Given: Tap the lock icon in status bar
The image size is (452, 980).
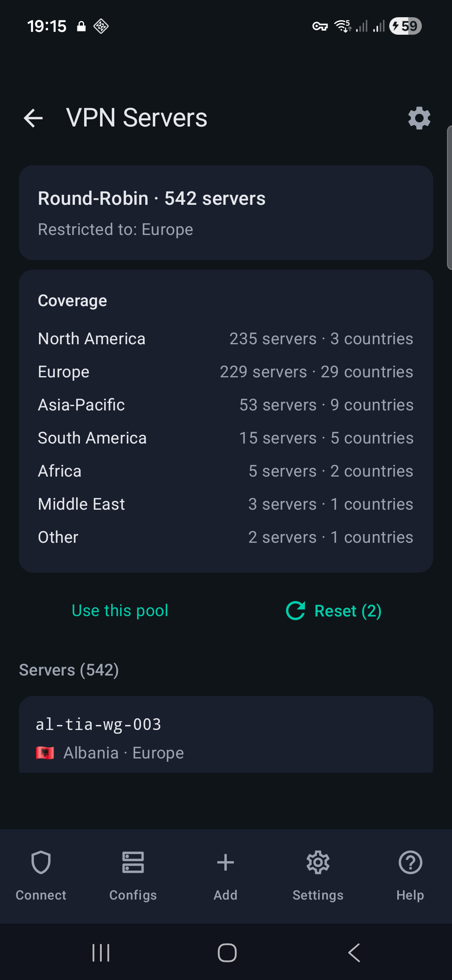Looking at the screenshot, I should click(82, 26).
